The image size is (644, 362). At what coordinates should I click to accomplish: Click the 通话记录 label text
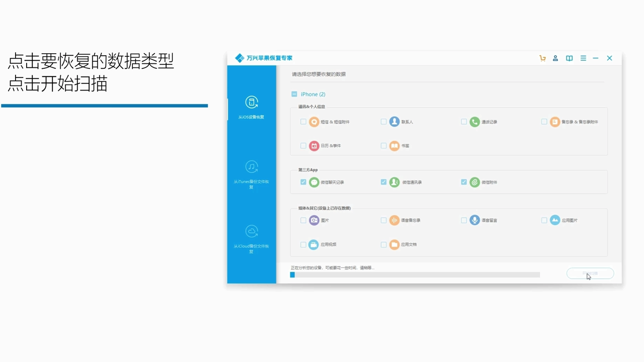pyautogui.click(x=490, y=122)
